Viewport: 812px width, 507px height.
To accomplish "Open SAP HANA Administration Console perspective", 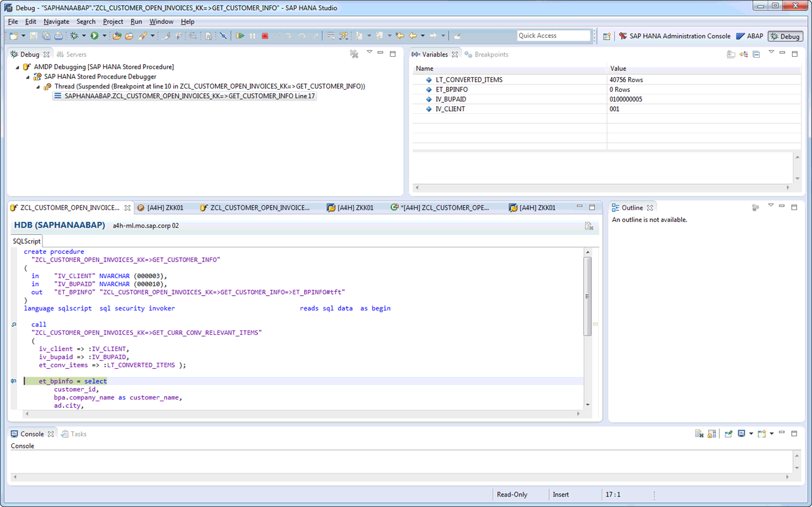I will point(674,36).
